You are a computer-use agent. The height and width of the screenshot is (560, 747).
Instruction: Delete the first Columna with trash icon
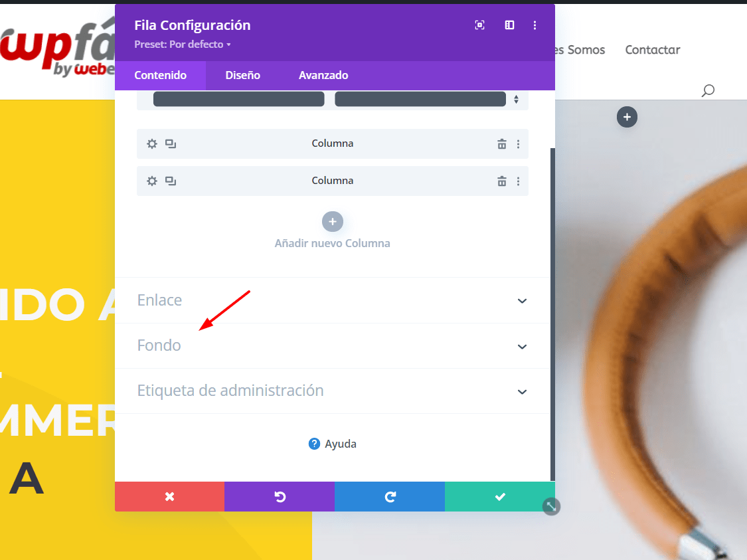(502, 143)
